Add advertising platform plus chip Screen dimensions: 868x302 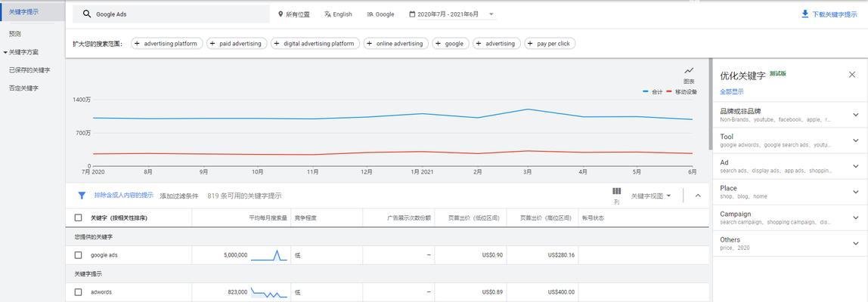pos(166,44)
